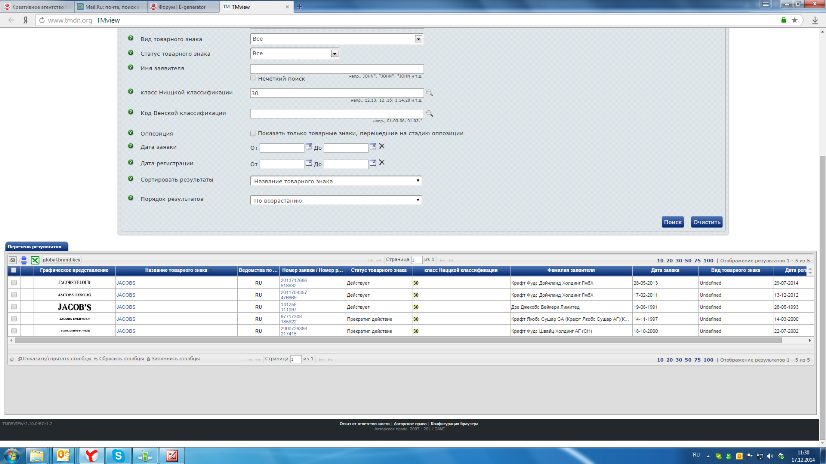Image resolution: width=826 pixels, height=464 pixels.
Task: Click the Поиск button
Action: click(x=673, y=222)
